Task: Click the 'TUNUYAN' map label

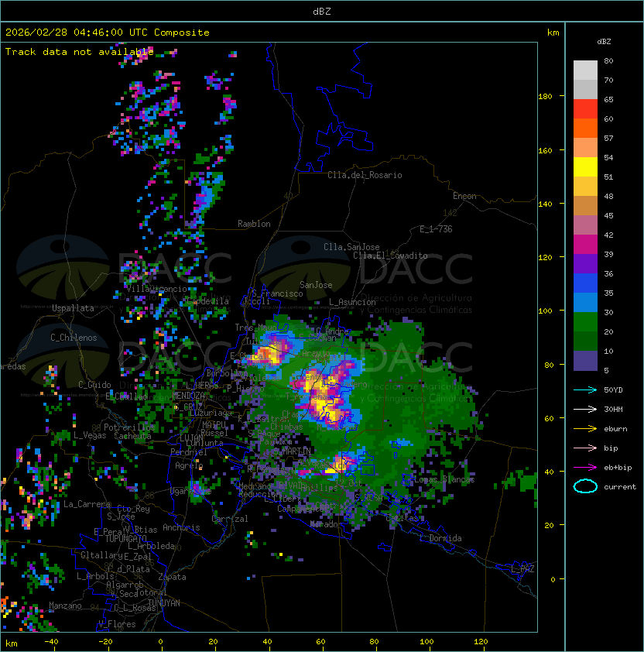Action: pyautogui.click(x=164, y=603)
